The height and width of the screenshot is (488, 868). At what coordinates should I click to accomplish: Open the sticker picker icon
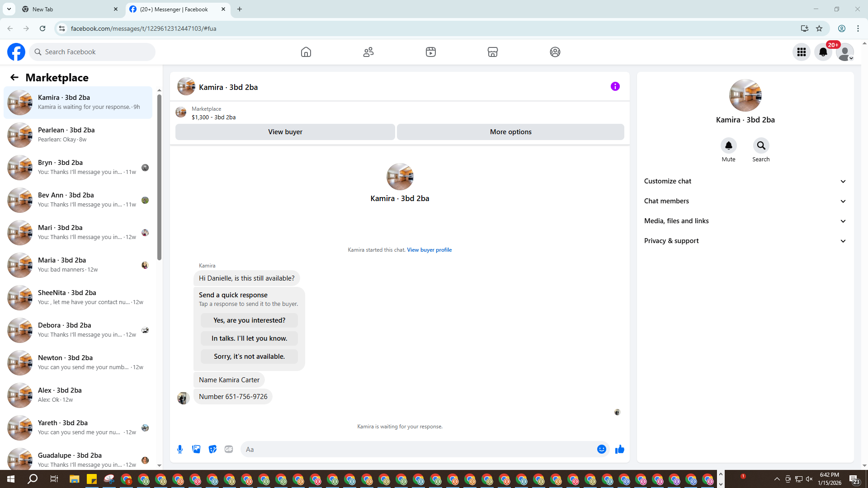click(212, 449)
